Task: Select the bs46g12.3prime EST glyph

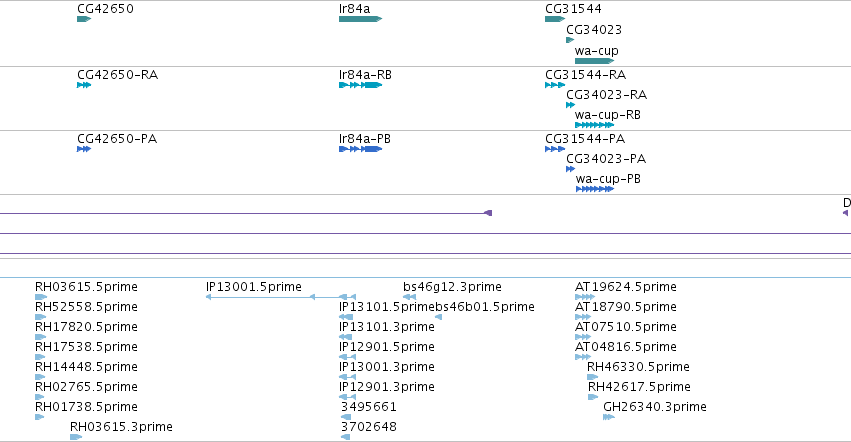Action: tap(410, 296)
